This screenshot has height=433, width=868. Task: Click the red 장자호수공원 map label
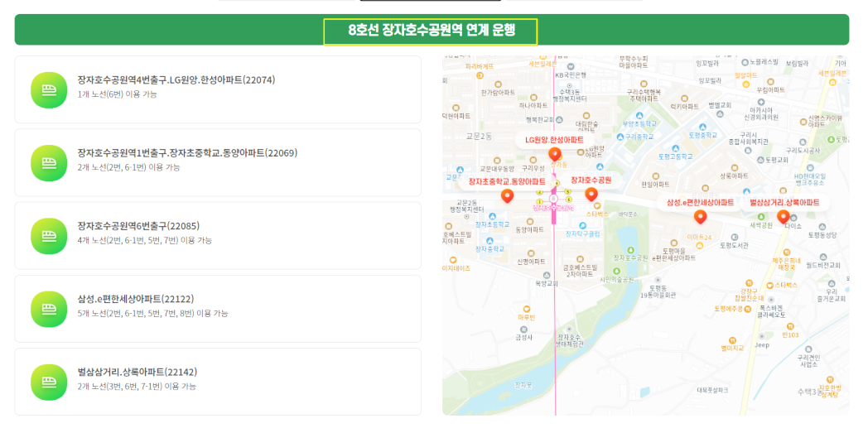[x=591, y=180]
